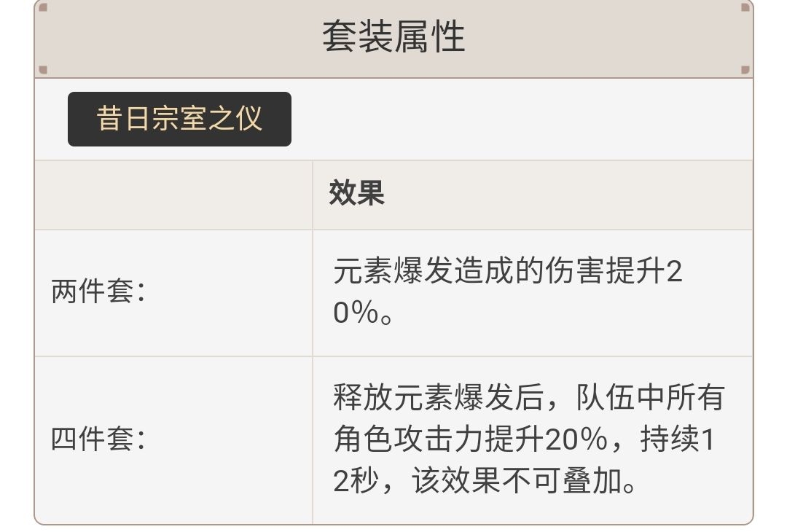Click the 效果 column header
The height and width of the screenshot is (532, 787).
(x=356, y=194)
